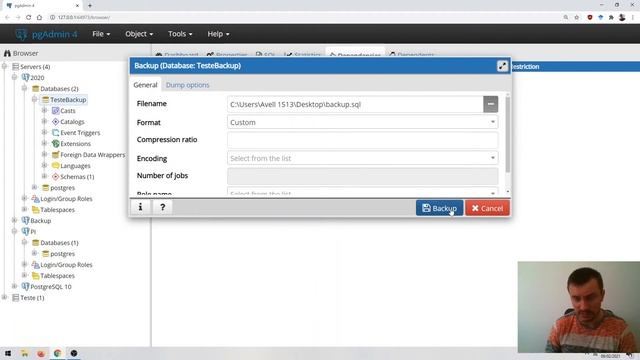Expand the PostgreSQL 10 server node

tap(14, 287)
